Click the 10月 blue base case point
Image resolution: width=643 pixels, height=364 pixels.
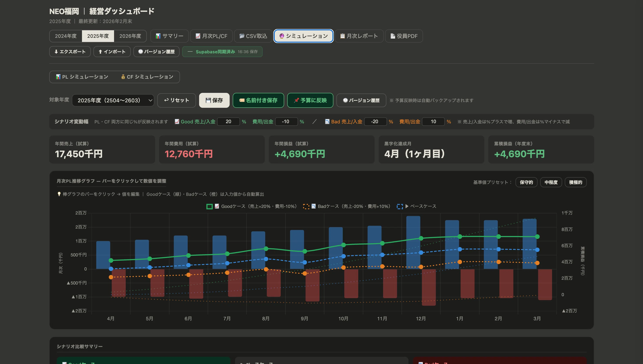coord(343,256)
